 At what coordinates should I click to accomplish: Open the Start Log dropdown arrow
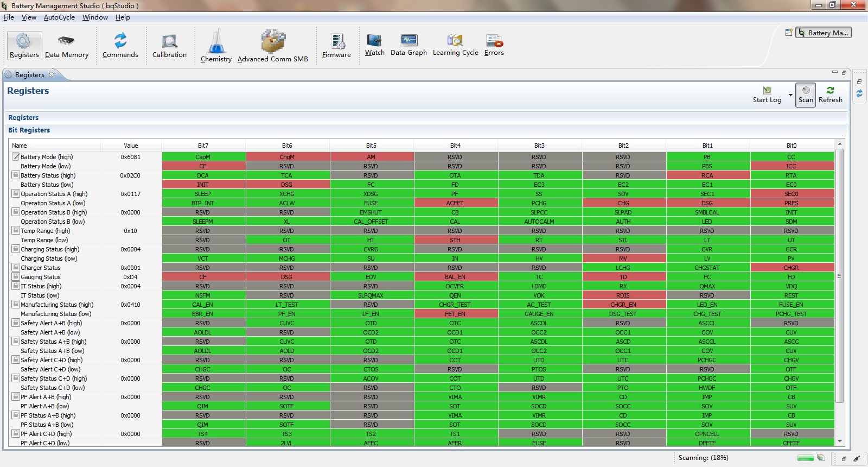click(790, 95)
